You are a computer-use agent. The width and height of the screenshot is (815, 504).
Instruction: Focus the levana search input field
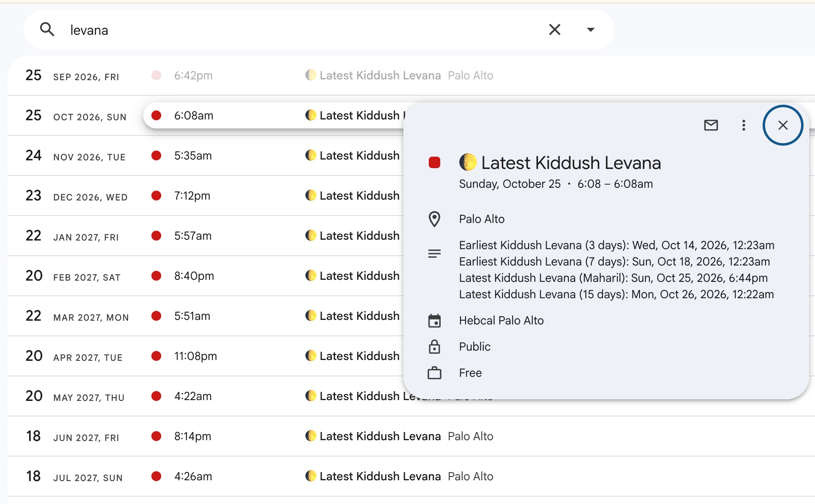point(303,30)
